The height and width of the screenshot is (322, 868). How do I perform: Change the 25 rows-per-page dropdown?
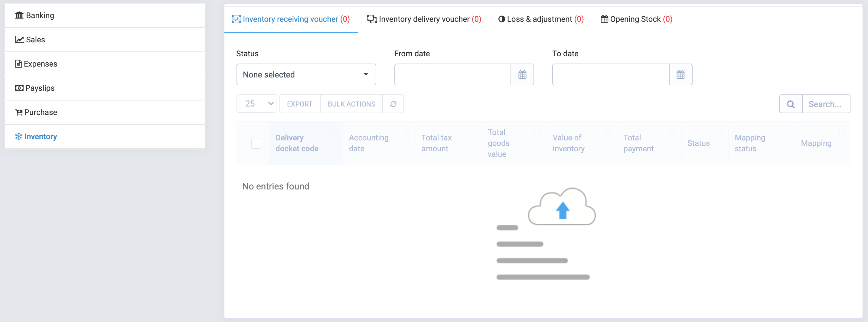point(256,104)
